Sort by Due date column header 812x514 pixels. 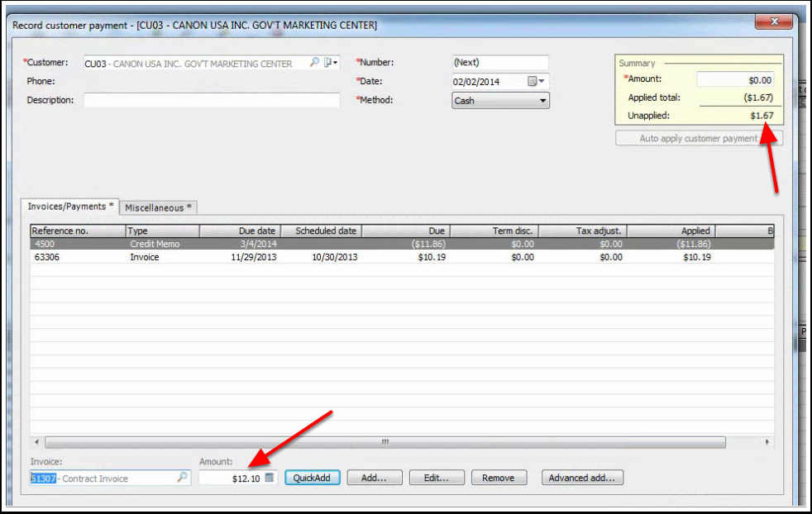241,231
